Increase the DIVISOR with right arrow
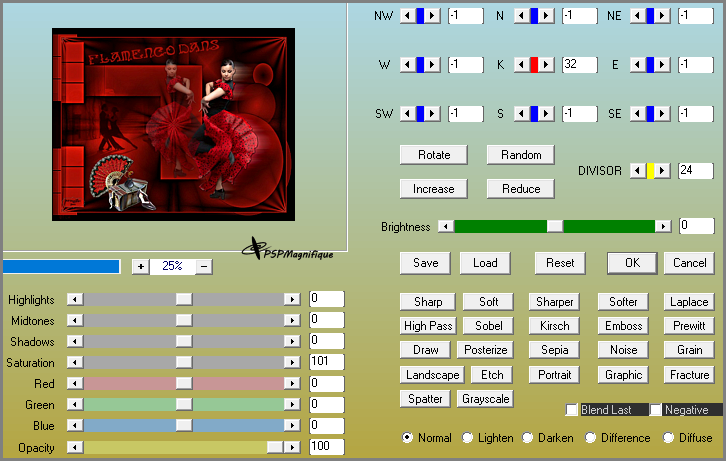Image resolution: width=726 pixels, height=461 pixels. tap(663, 171)
